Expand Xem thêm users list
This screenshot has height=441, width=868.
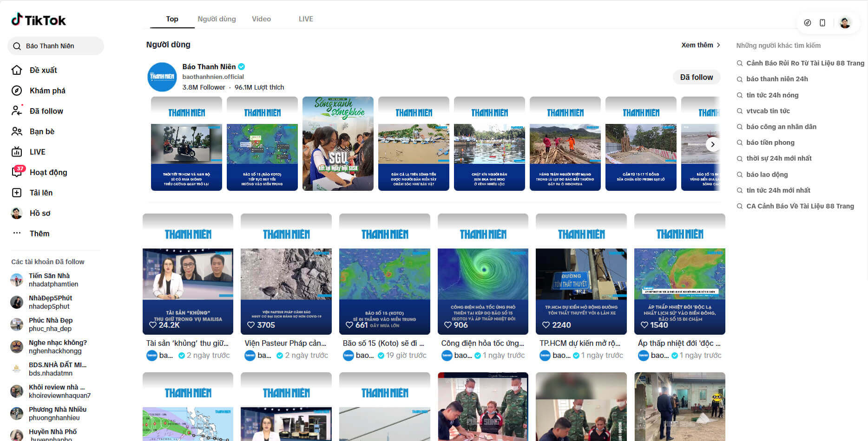(700, 45)
